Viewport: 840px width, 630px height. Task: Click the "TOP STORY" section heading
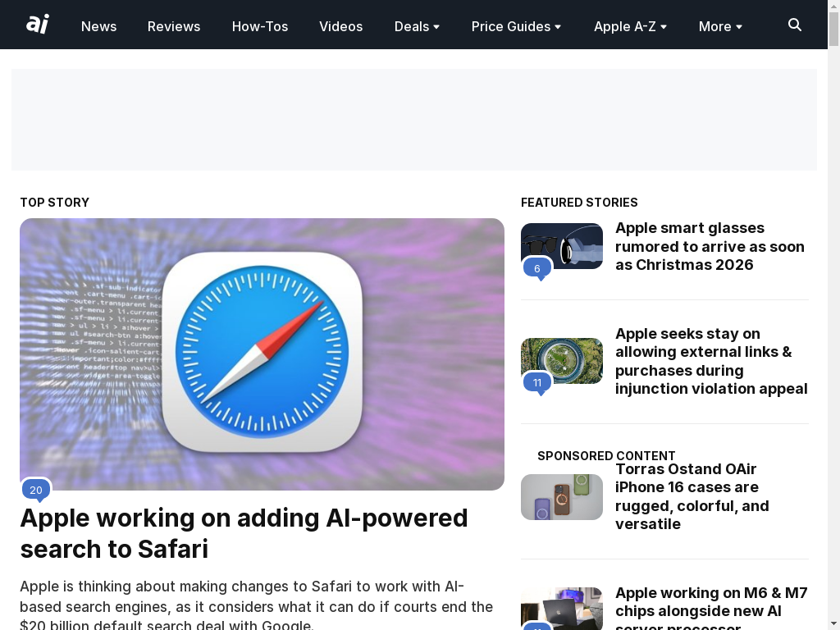point(55,203)
